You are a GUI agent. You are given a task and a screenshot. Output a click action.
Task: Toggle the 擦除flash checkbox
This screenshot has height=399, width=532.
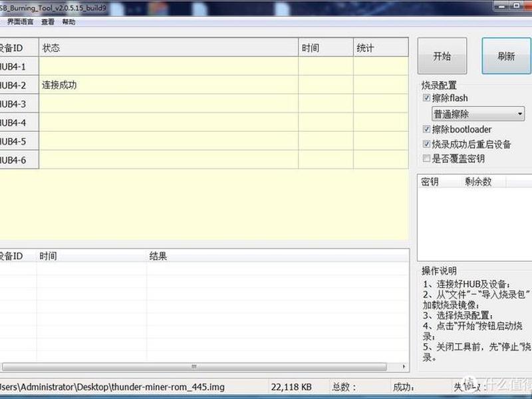click(426, 98)
